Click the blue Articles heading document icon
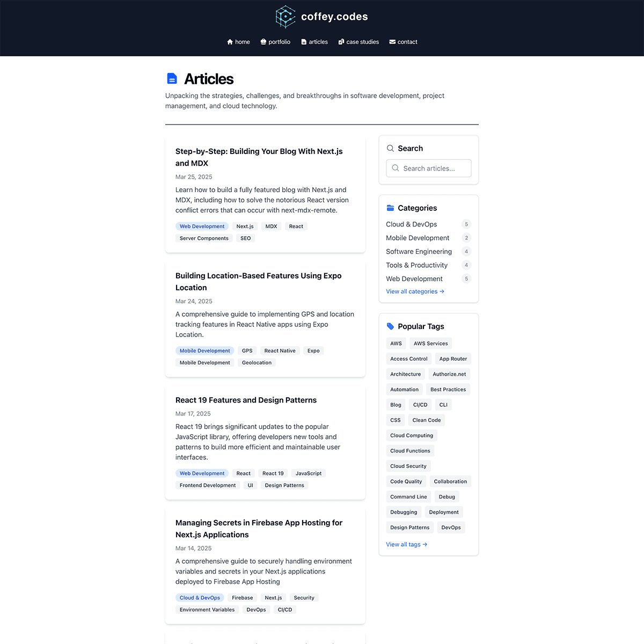644x644 pixels. coord(172,79)
